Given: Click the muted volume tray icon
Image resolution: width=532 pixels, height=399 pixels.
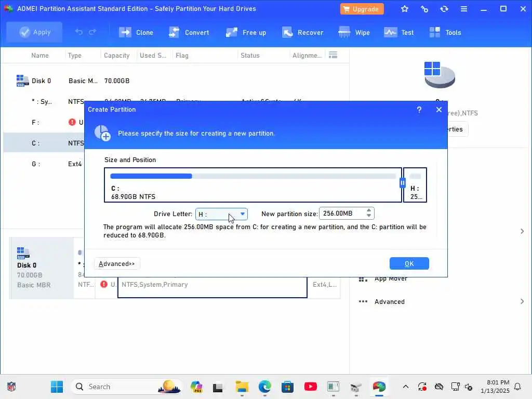Looking at the screenshot, I should (468, 387).
